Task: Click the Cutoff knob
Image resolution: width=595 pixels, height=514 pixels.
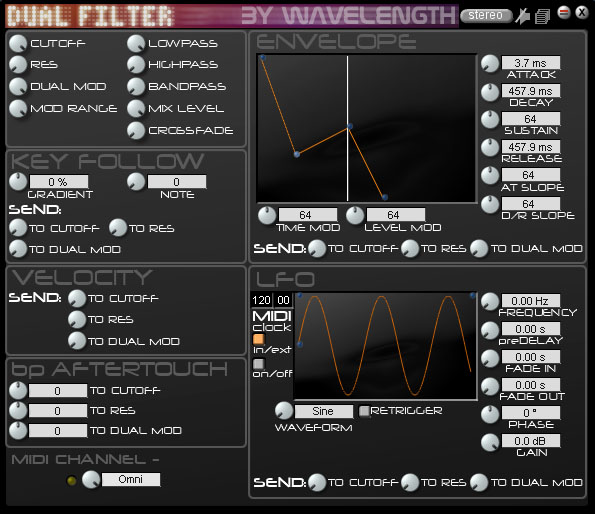Action: (x=18, y=44)
